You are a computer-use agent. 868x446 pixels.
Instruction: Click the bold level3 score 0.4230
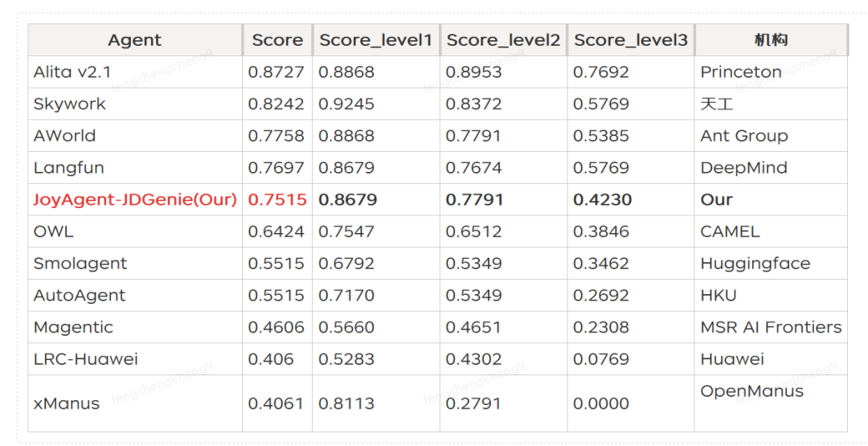(x=602, y=200)
